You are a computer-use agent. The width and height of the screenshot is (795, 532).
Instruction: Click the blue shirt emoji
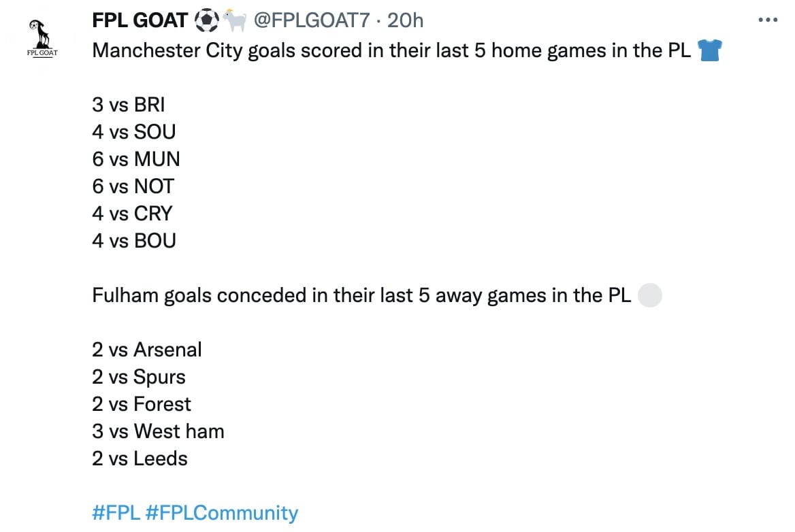coord(710,50)
